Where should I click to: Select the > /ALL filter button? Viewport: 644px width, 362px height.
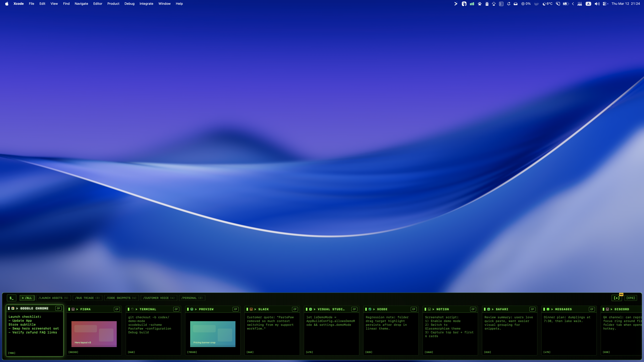coord(27,298)
